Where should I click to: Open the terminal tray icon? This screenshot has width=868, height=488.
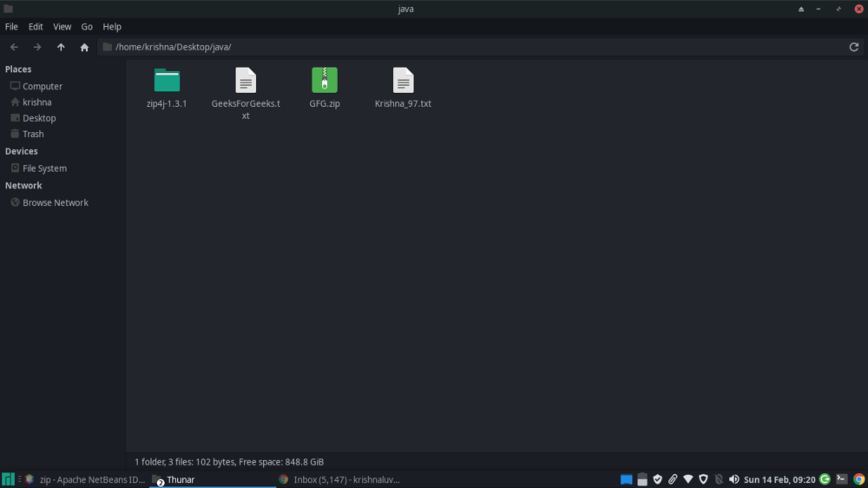[841, 479]
